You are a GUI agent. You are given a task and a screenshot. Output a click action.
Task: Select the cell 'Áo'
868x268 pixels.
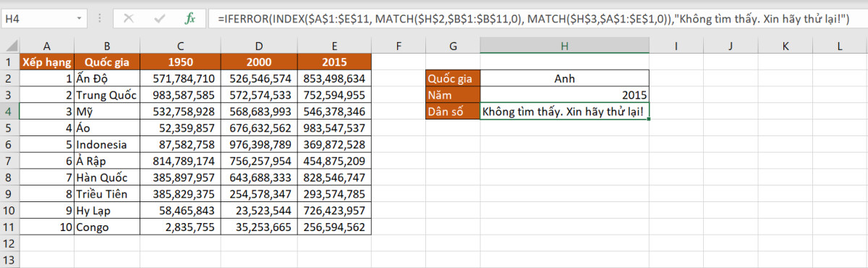pos(107,128)
